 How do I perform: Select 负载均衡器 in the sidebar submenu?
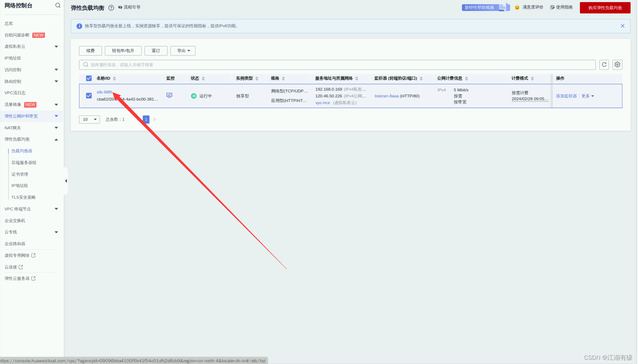click(22, 151)
